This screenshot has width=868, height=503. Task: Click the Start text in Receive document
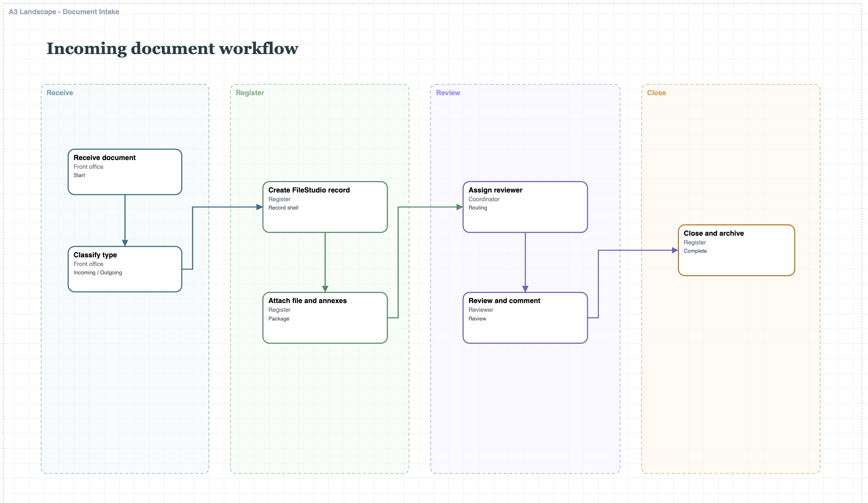pyautogui.click(x=79, y=175)
